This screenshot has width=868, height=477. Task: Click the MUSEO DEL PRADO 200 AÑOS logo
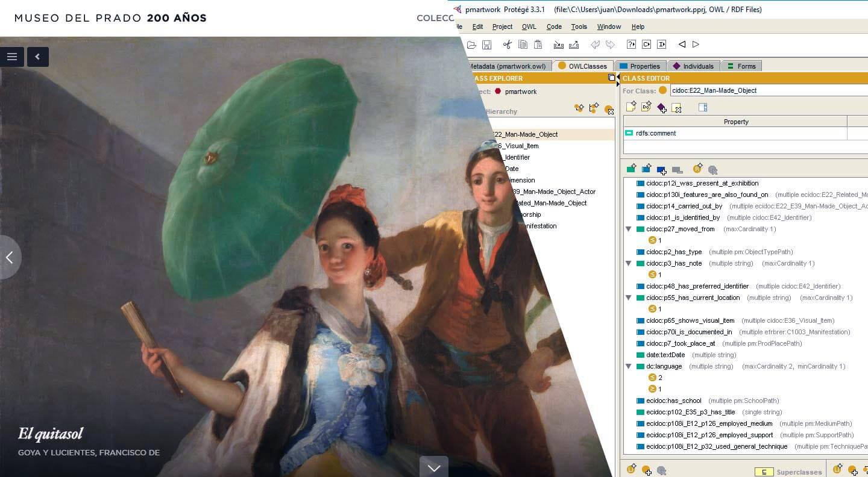(111, 18)
